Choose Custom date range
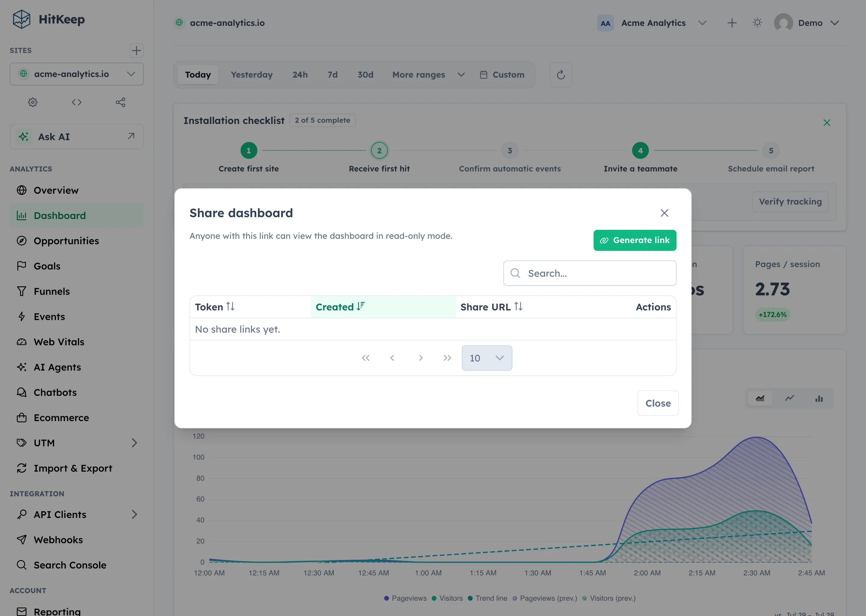This screenshot has height=616, width=866. 502,75
